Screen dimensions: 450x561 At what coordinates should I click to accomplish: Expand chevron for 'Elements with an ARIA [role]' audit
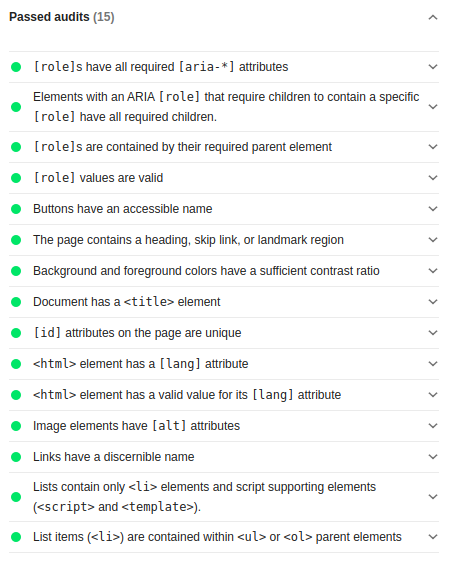[433, 107]
